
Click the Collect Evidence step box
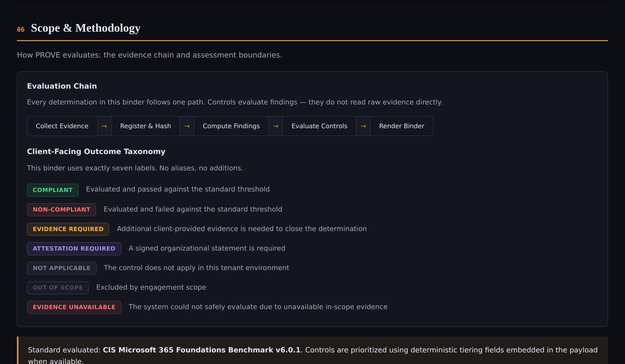[x=62, y=126]
